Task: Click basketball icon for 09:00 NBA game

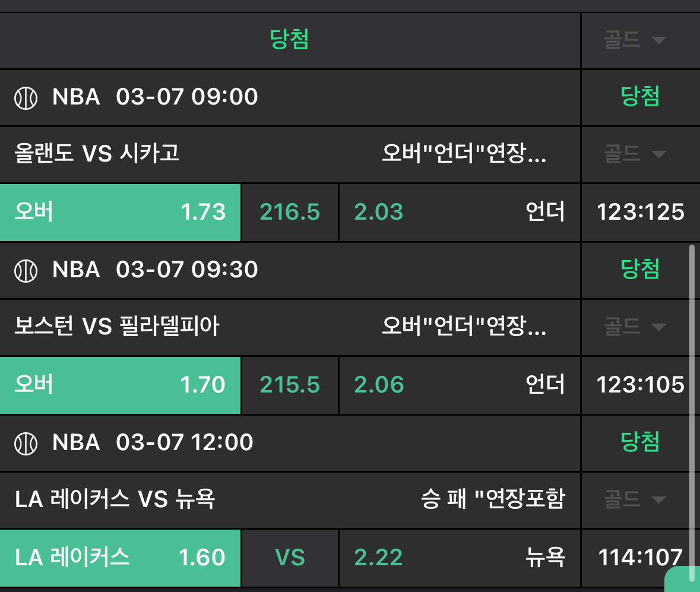Action: 26,97
